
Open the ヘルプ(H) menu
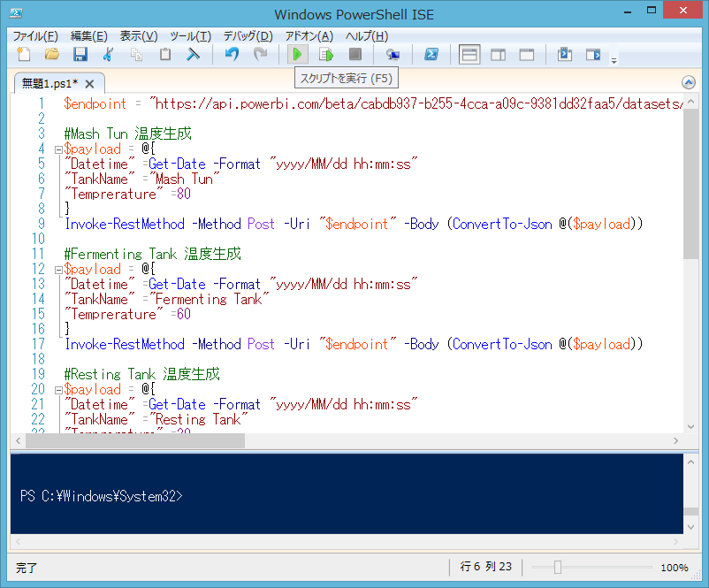[367, 36]
